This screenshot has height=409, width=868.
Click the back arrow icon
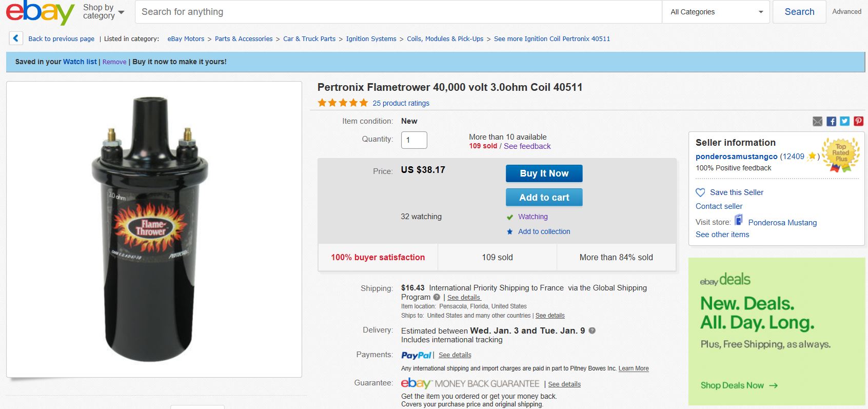[16, 38]
